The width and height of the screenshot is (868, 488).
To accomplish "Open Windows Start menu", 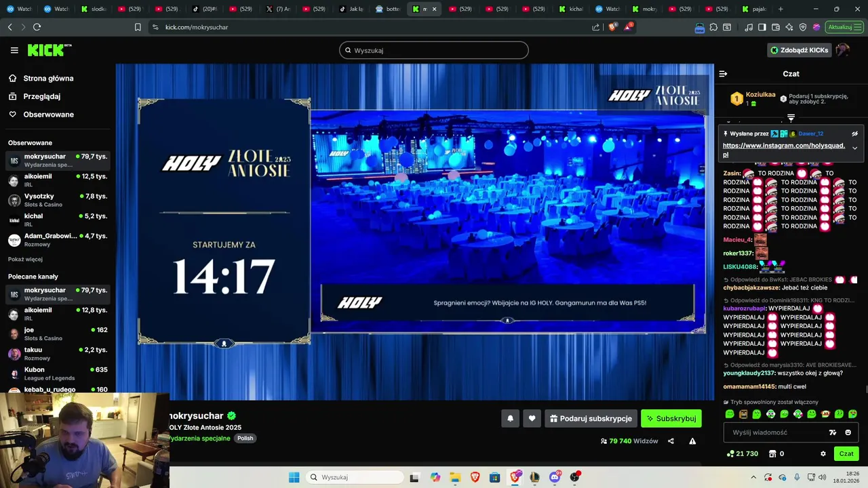I will pos(294,477).
